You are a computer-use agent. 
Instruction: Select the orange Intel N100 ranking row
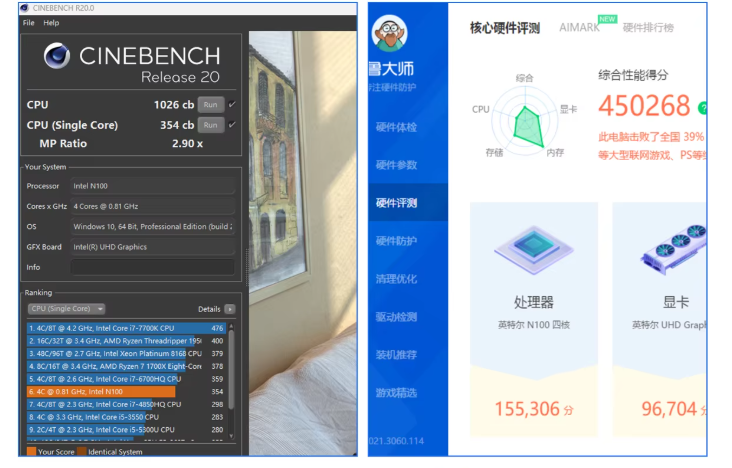(x=126, y=392)
